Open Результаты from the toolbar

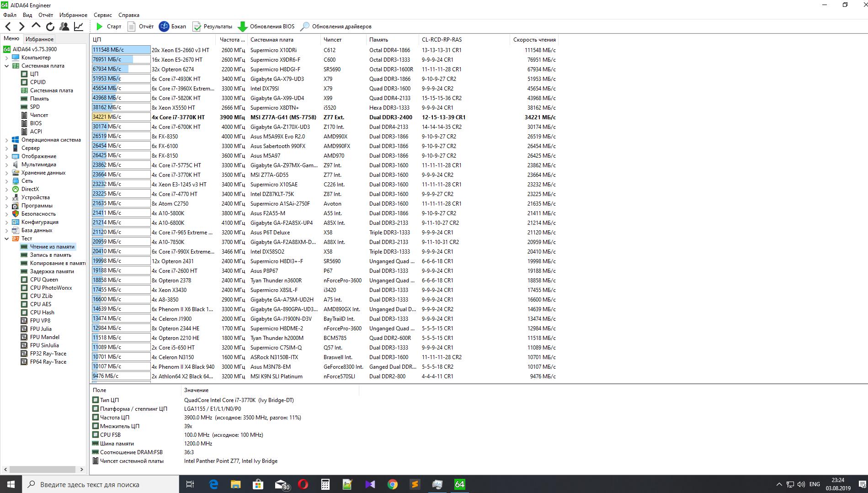213,27
